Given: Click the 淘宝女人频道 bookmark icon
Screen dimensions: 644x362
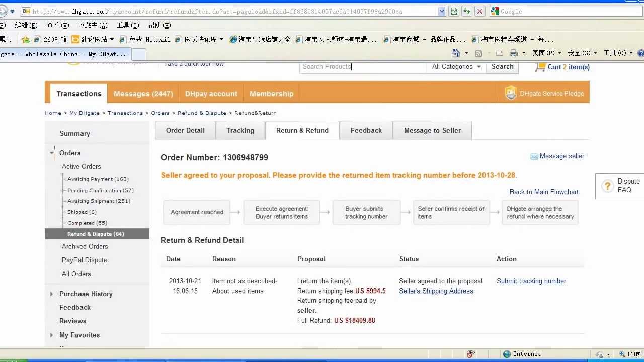Looking at the screenshot, I should 299,39.
